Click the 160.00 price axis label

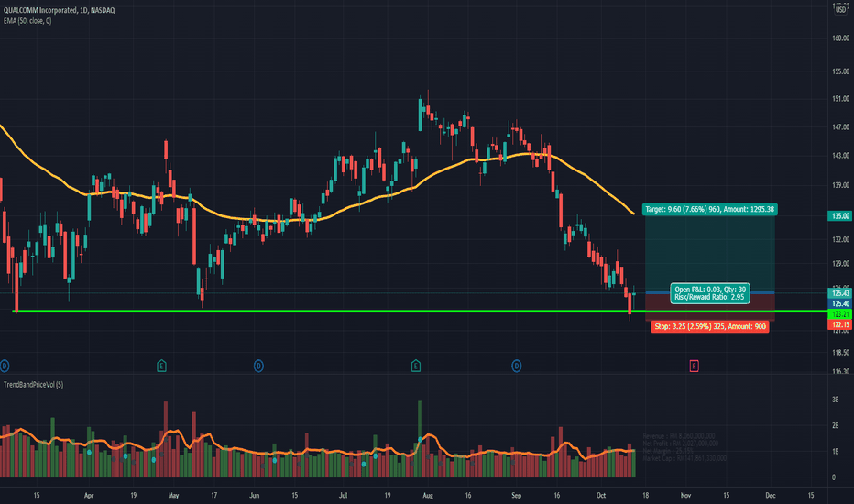[x=841, y=38]
